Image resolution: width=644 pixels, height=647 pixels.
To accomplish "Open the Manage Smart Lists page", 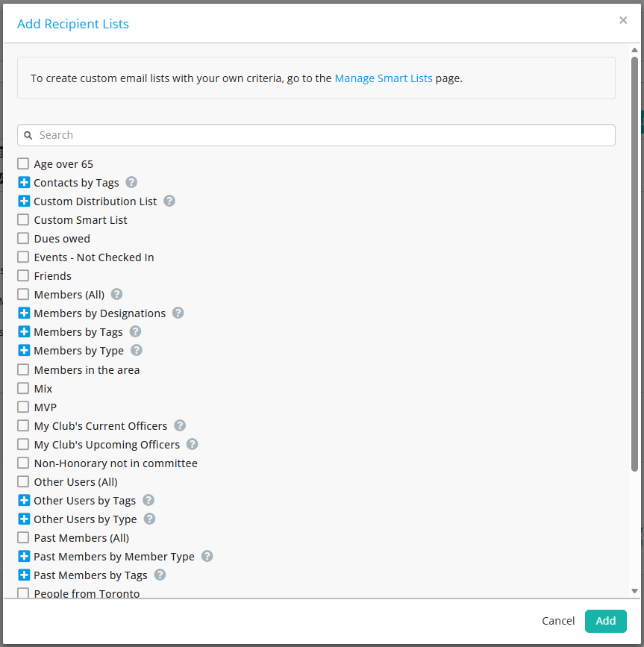I will click(x=383, y=78).
